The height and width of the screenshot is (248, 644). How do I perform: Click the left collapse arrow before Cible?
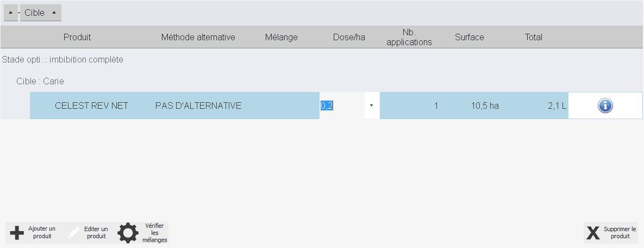coord(11,13)
